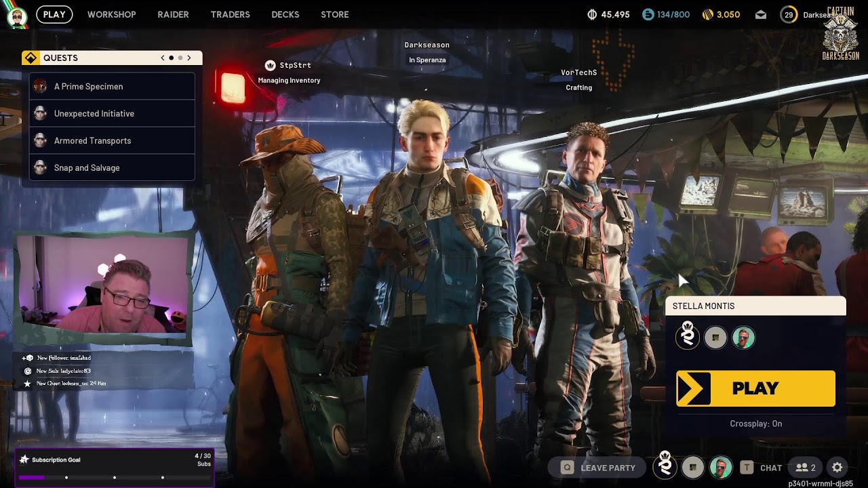Open the Armored Transports quest
This screenshot has height=488, width=868.
coord(112,140)
